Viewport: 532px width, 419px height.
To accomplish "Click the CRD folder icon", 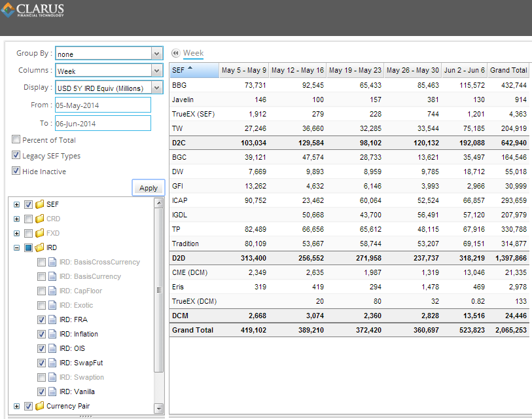I will [40, 219].
